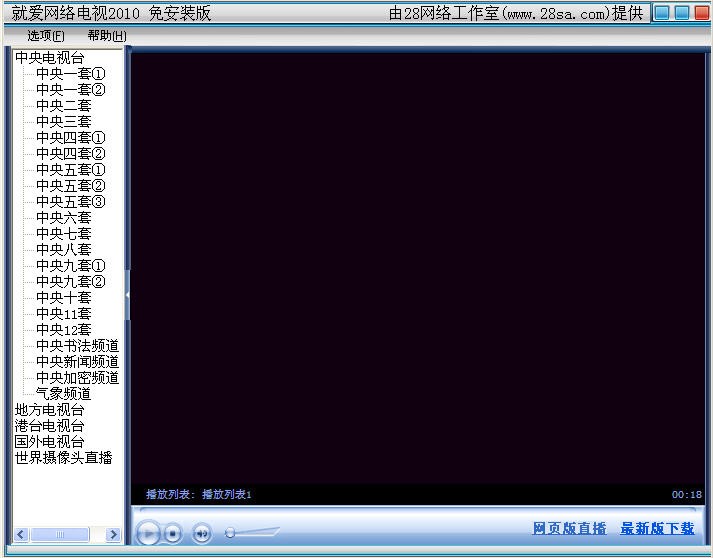Open the 气象频道 channel

pyautogui.click(x=64, y=394)
